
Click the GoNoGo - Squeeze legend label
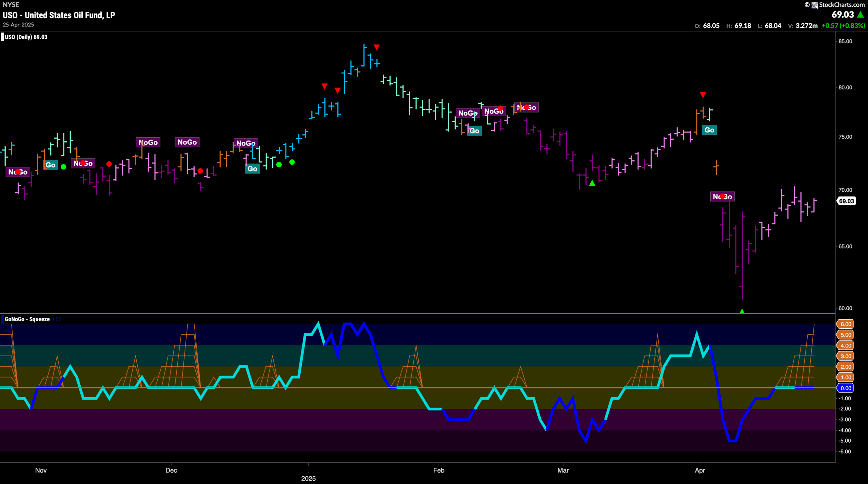pyautogui.click(x=27, y=319)
